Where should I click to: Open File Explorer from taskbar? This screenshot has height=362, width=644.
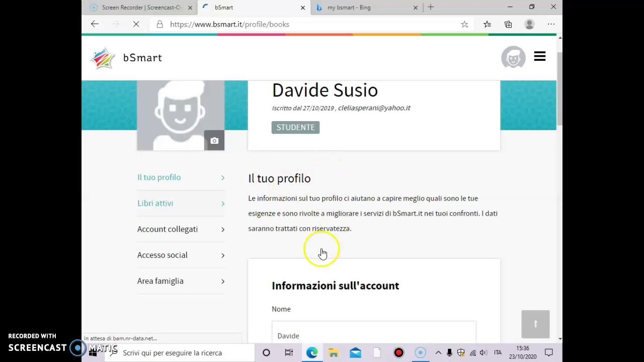pyautogui.click(x=333, y=353)
